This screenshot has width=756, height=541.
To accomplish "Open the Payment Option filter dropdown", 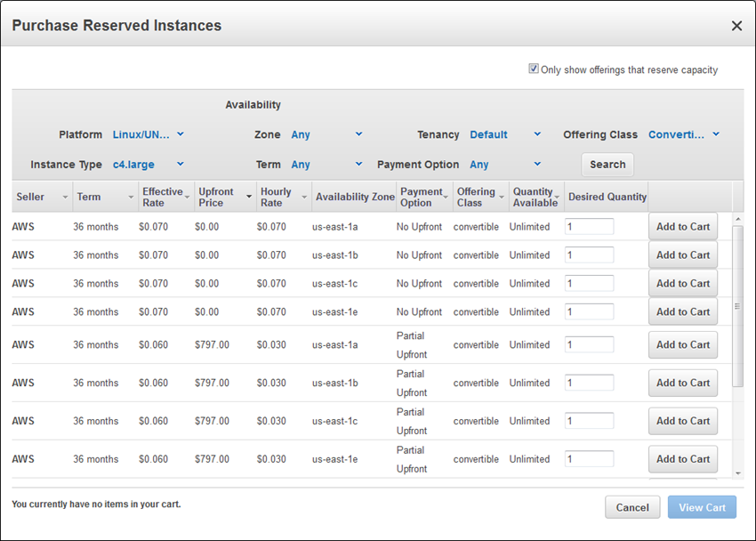I will point(504,165).
